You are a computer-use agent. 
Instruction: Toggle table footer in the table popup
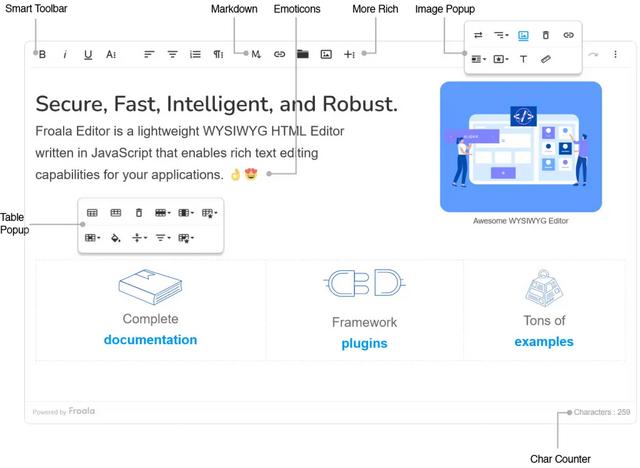coord(116,213)
